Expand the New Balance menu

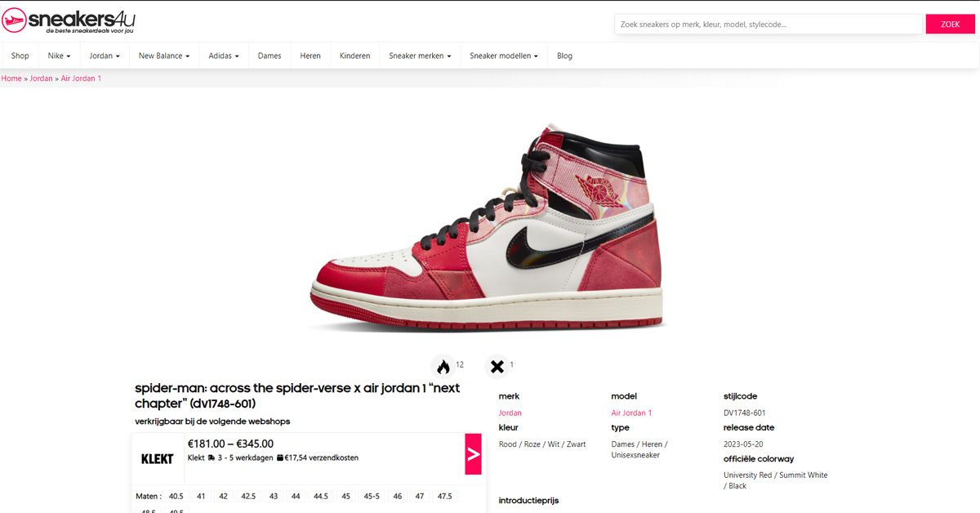point(164,56)
